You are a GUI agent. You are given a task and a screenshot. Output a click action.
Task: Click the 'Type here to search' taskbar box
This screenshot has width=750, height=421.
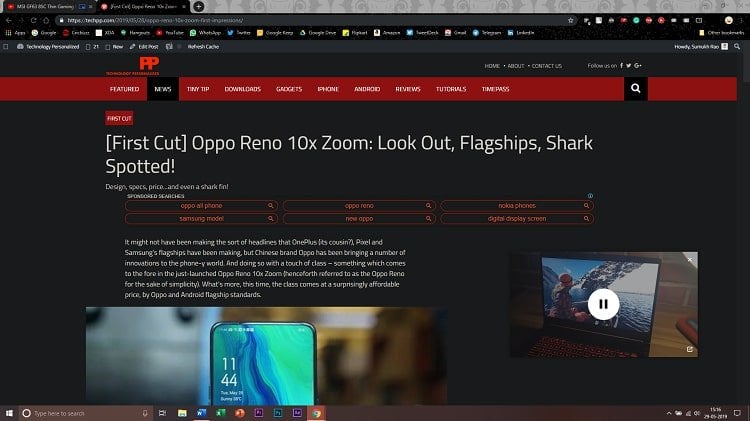tap(86, 413)
